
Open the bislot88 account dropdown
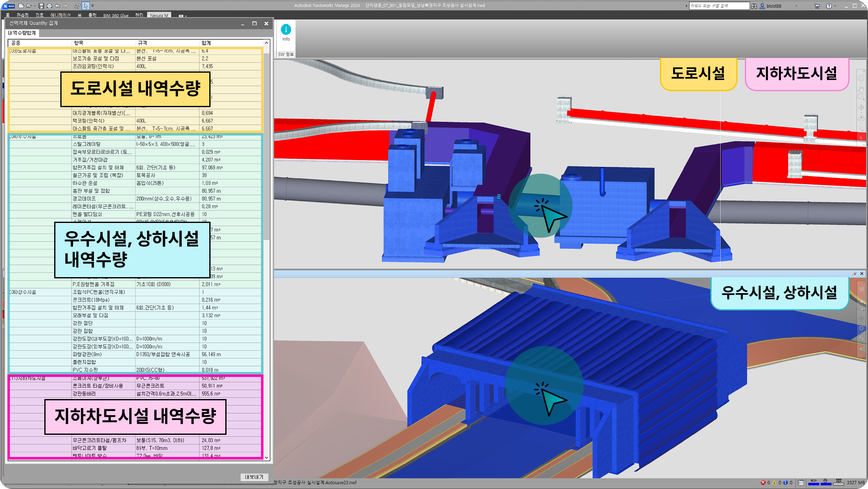tap(797, 6)
